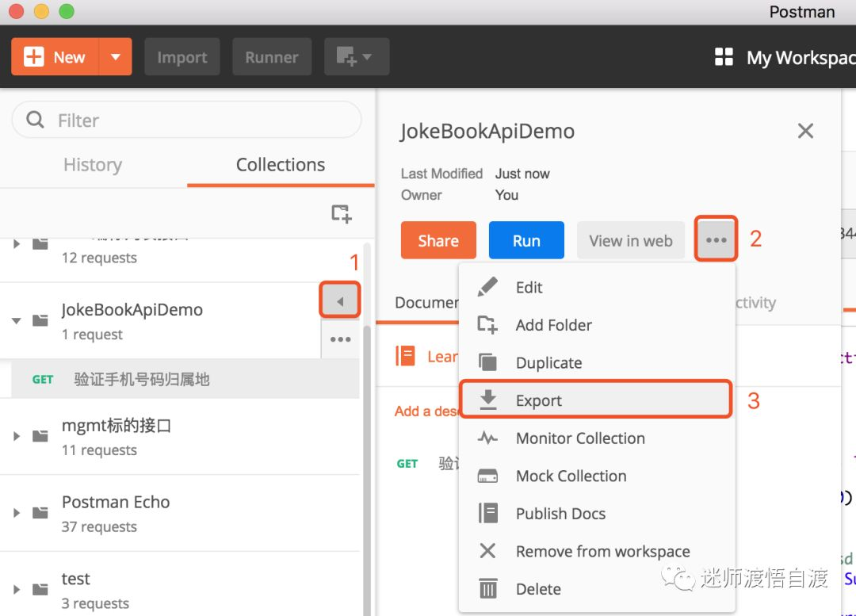Open the New button dropdown arrow
The image size is (856, 616).
(116, 57)
